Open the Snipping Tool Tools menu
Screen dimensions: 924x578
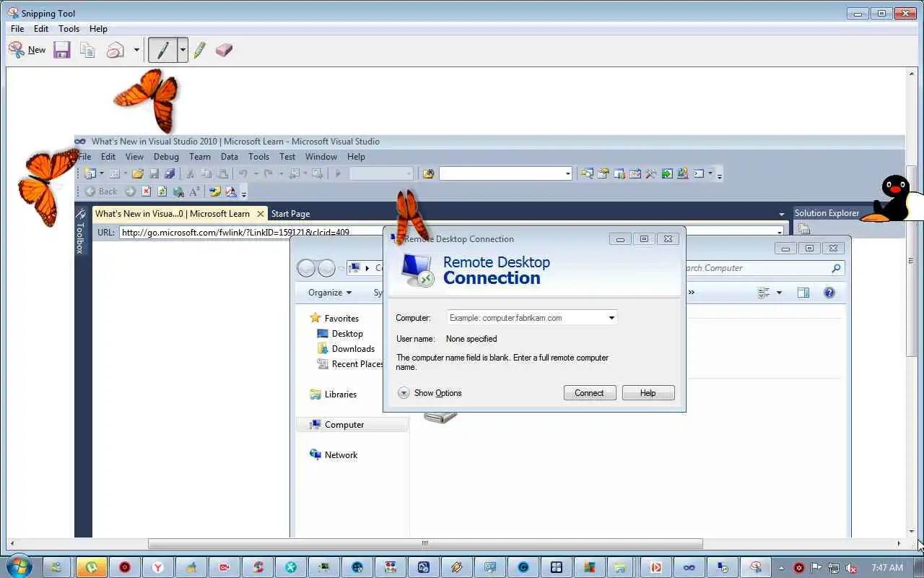69,29
